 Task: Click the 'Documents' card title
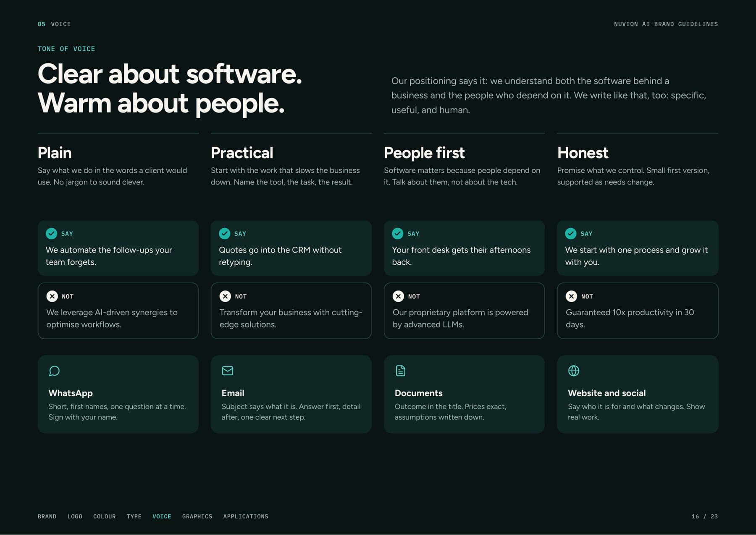point(418,393)
